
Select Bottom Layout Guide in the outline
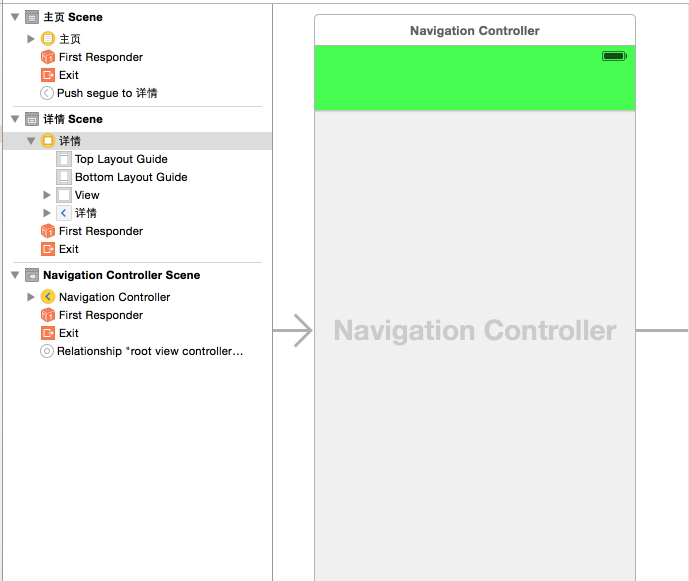(131, 177)
